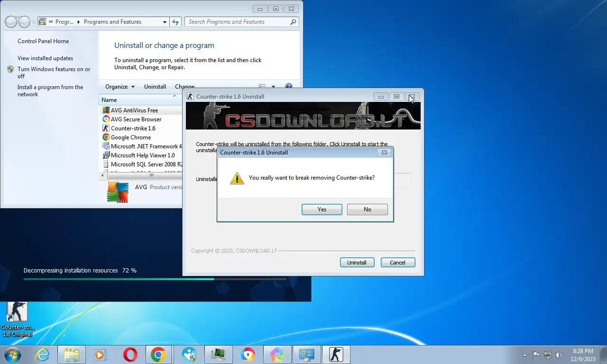Click the refresh button beside the address bar
607x364 pixels.
[x=175, y=22]
